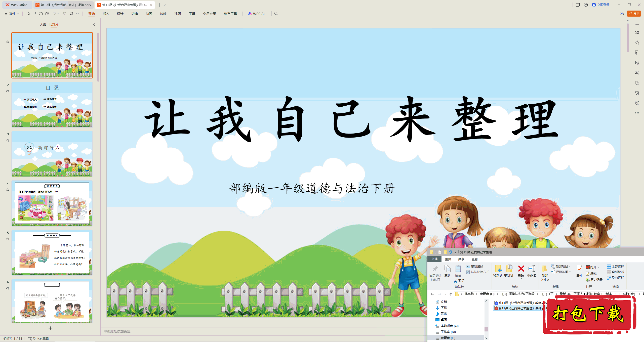This screenshot has height=342, width=644.
Task: Click Invert Selection in Explorer ribbon
Action: (615, 277)
